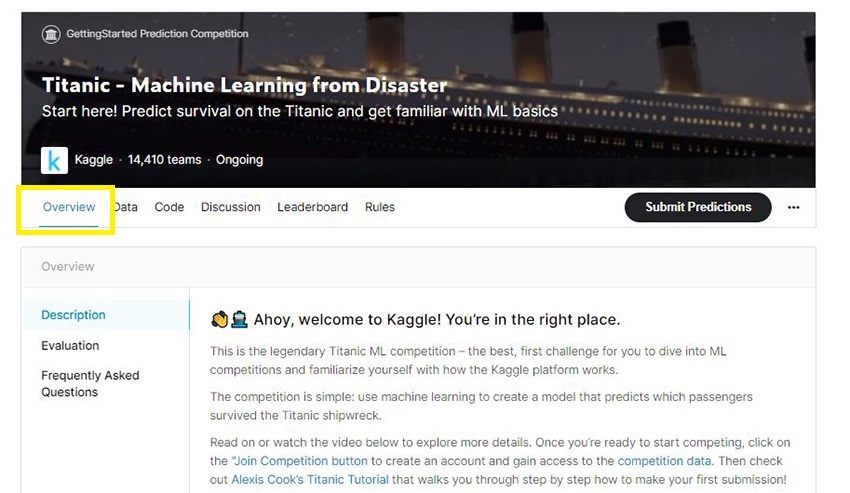View the Leaderboard tab
This screenshot has height=493, width=850.
[x=313, y=207]
